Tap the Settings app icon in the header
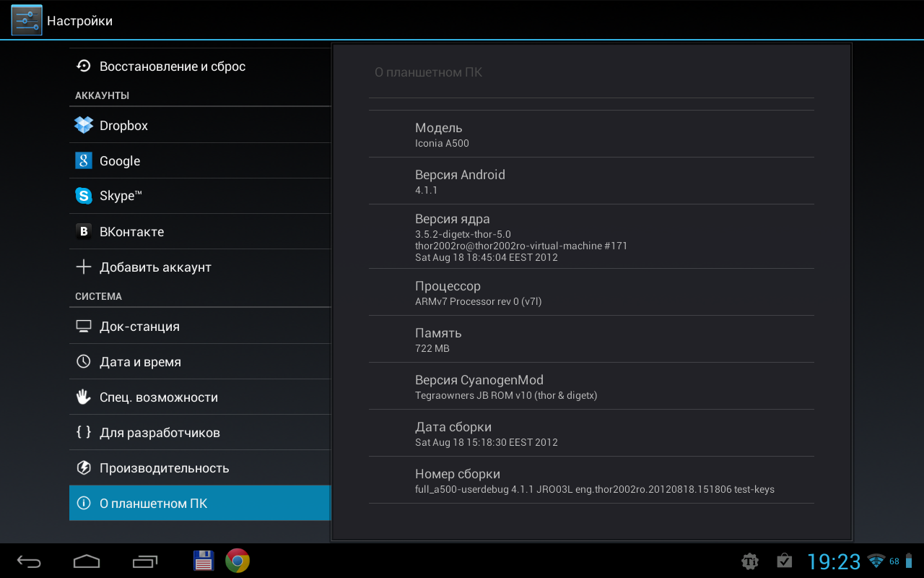The height and width of the screenshot is (578, 924). pos(27,20)
